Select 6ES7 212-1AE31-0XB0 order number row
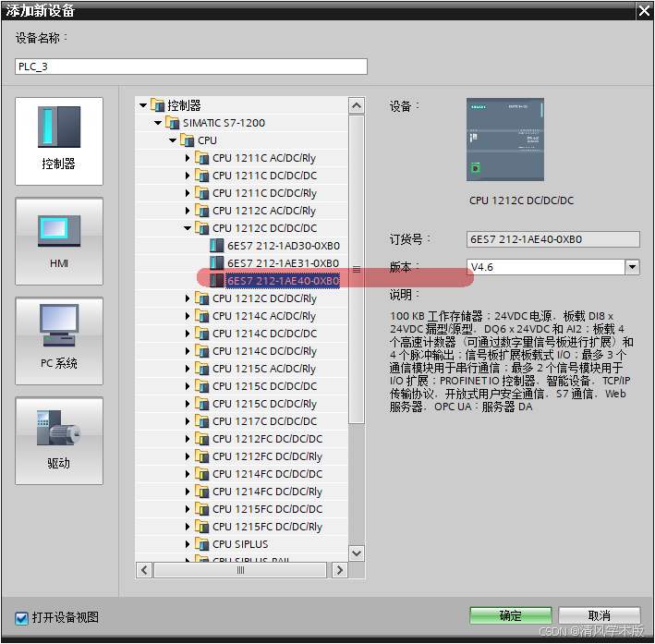The image size is (655, 644). pyautogui.click(x=241, y=263)
